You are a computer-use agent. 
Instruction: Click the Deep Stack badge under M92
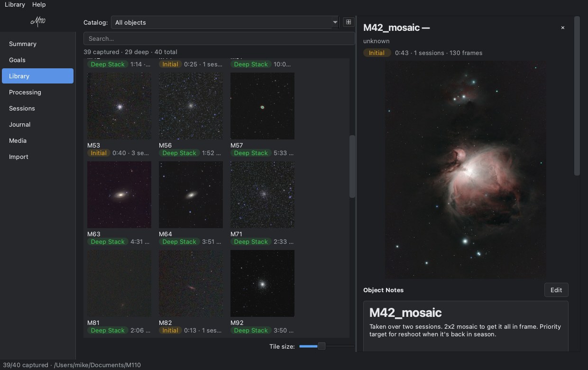pyautogui.click(x=251, y=331)
